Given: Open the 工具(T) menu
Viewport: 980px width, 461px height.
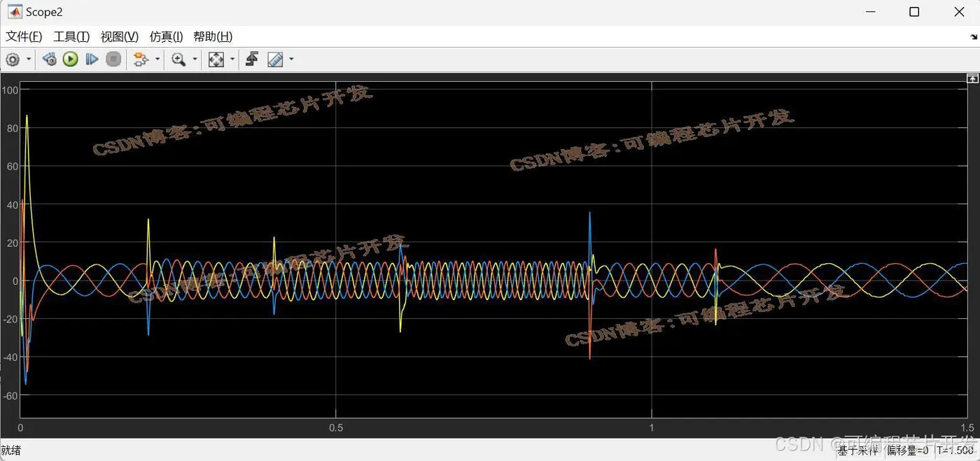Looking at the screenshot, I should pos(71,36).
